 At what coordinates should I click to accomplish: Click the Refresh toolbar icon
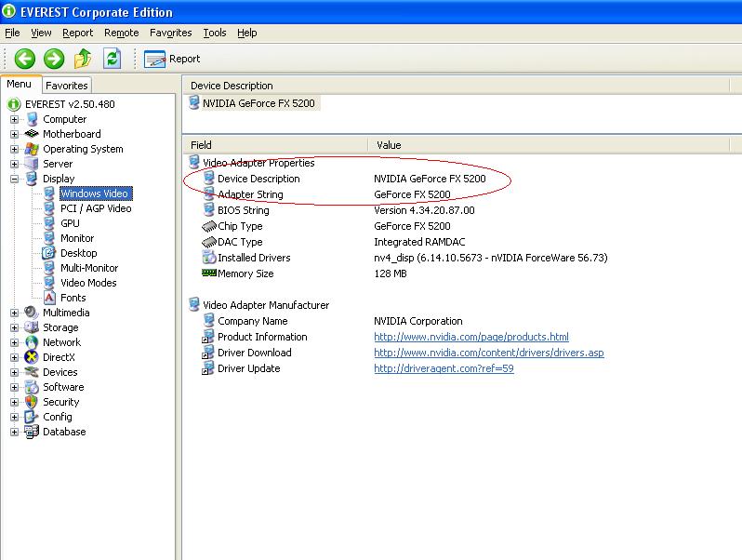pos(113,59)
